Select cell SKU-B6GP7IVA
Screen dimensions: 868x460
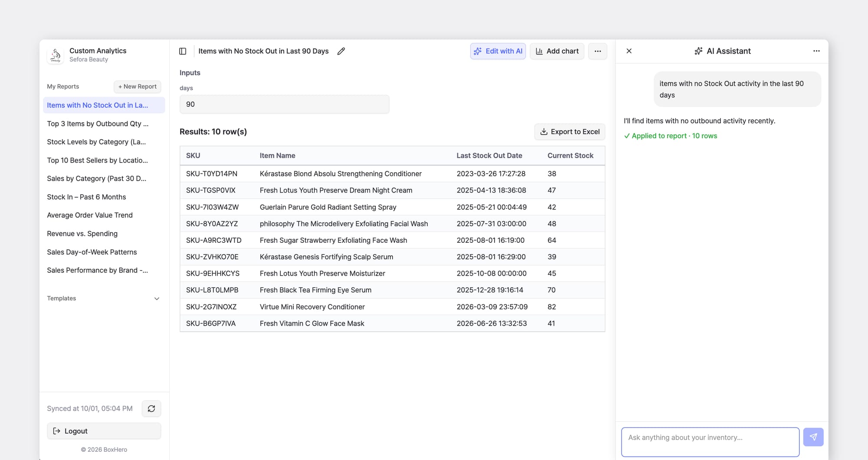click(x=211, y=323)
